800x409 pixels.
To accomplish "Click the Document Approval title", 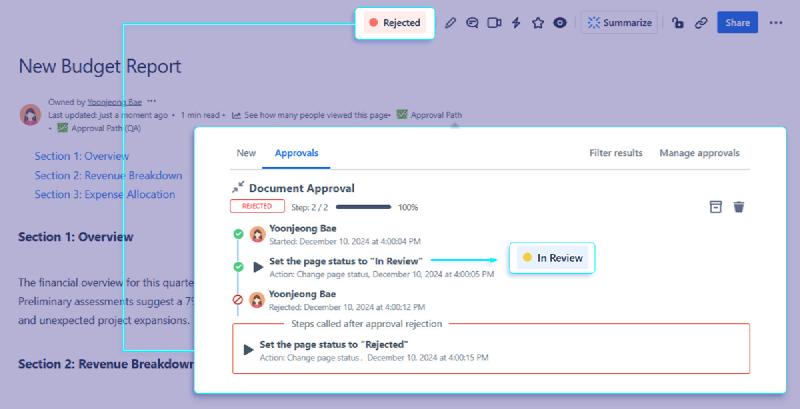I will 302,188.
